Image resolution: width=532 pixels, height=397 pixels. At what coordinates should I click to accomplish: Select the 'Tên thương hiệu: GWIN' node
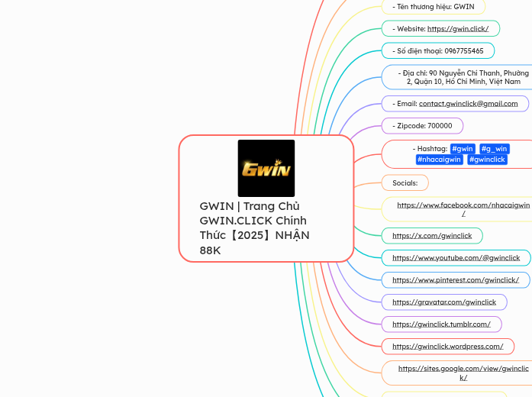434,7
